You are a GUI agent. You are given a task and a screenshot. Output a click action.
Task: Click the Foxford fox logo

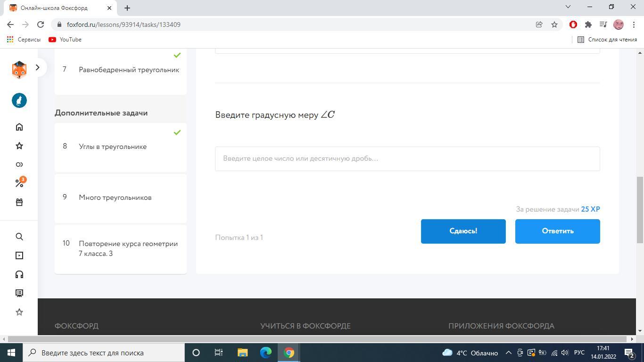(19, 69)
